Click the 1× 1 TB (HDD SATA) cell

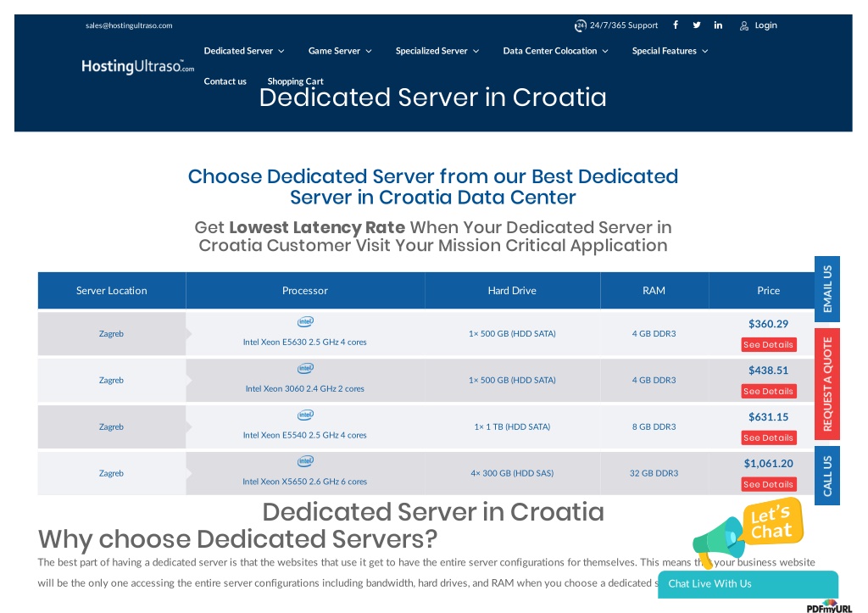click(512, 427)
